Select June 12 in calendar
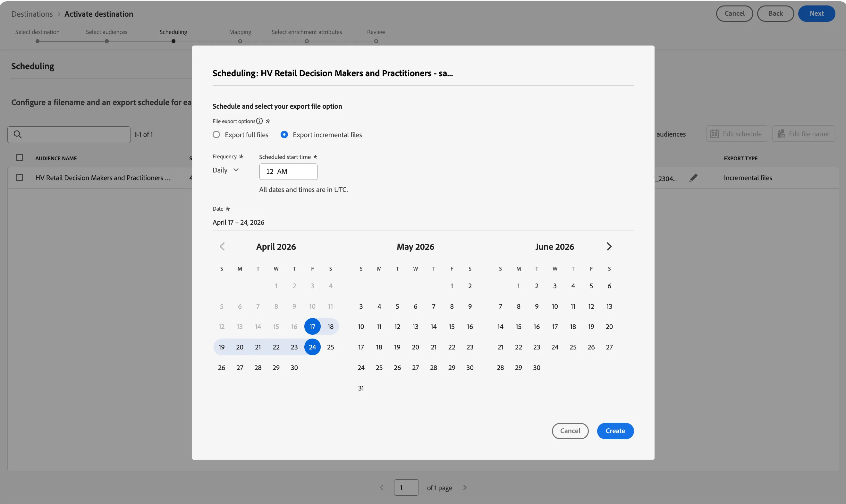The width and height of the screenshot is (846, 504). pos(591,306)
